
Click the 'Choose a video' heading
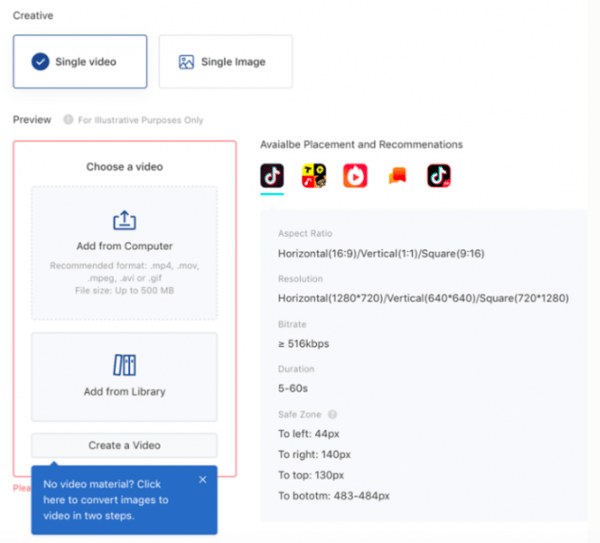tap(124, 166)
